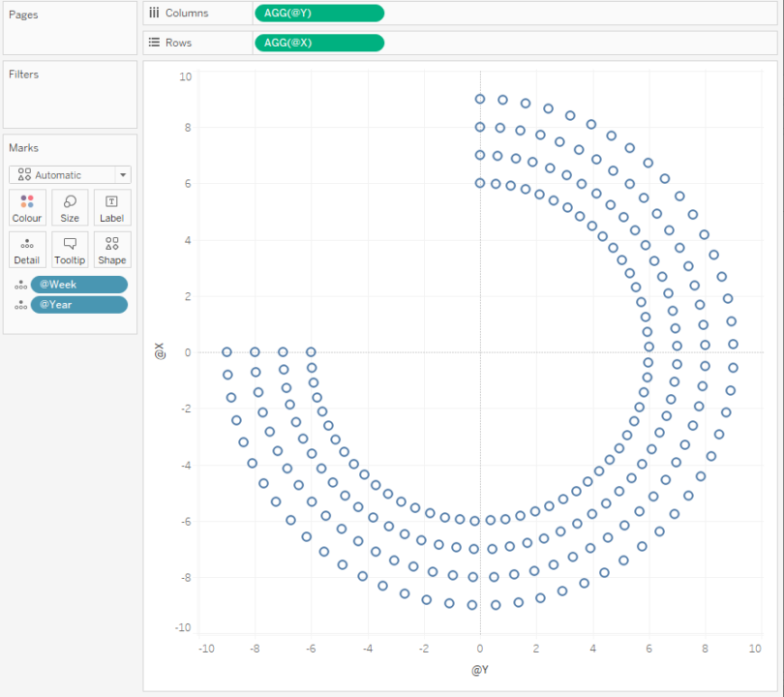Open the Size marks property
784x697 pixels.
[x=69, y=207]
